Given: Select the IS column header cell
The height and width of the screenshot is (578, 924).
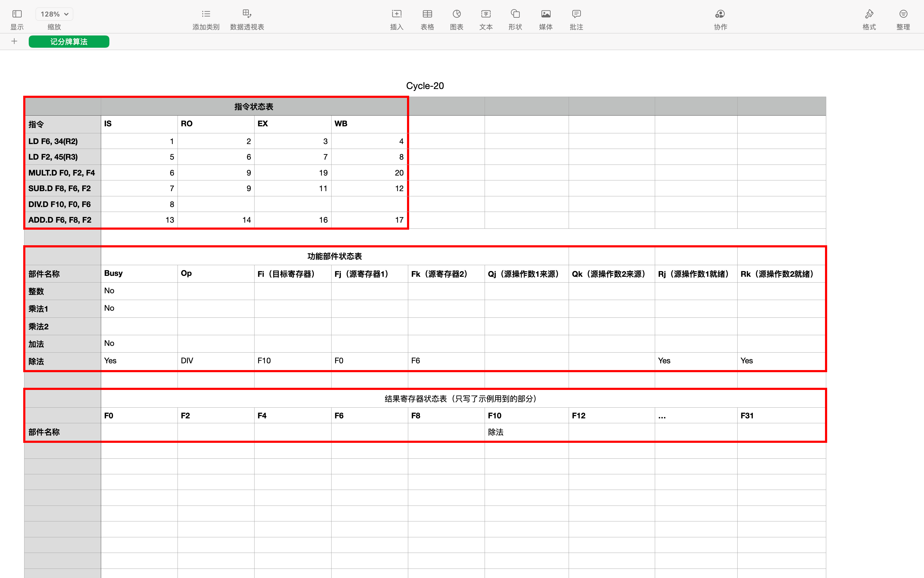Looking at the screenshot, I should click(x=139, y=124).
